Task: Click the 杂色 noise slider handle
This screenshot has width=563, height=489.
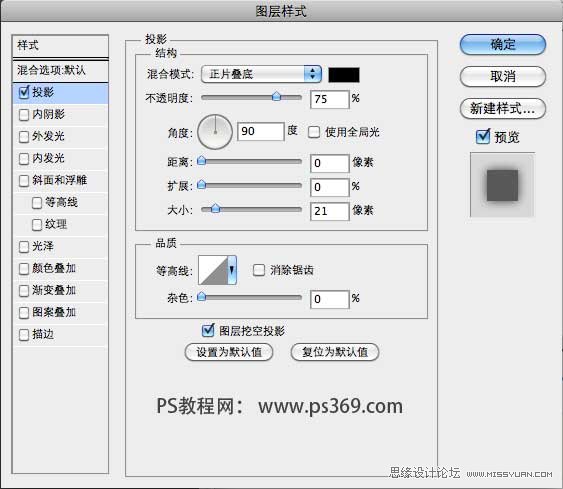Action: point(202,296)
